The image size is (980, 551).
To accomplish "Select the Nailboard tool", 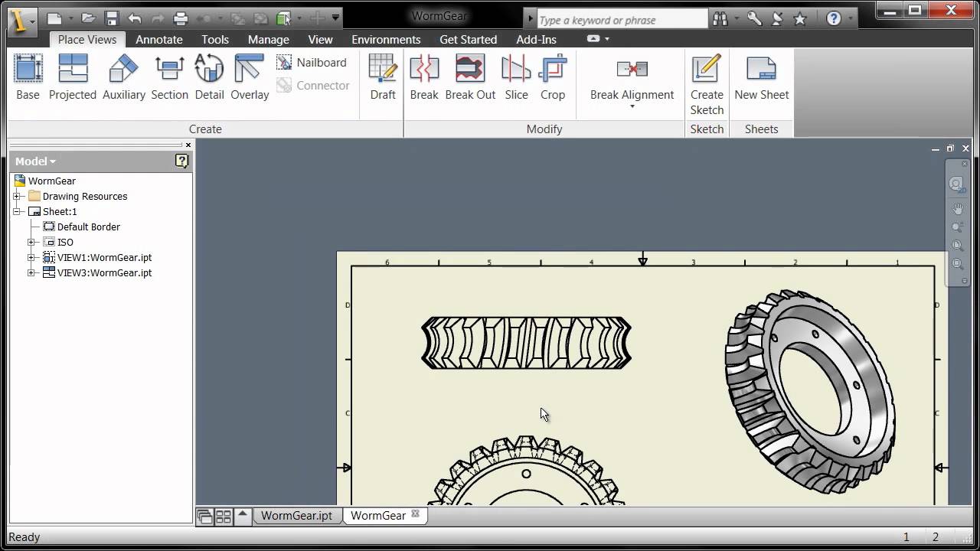I will (313, 62).
